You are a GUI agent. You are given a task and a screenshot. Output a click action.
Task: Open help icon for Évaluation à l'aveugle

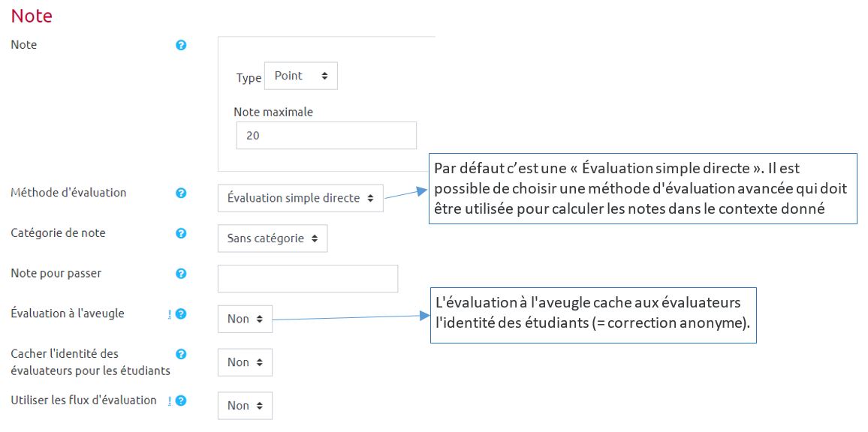point(181,314)
